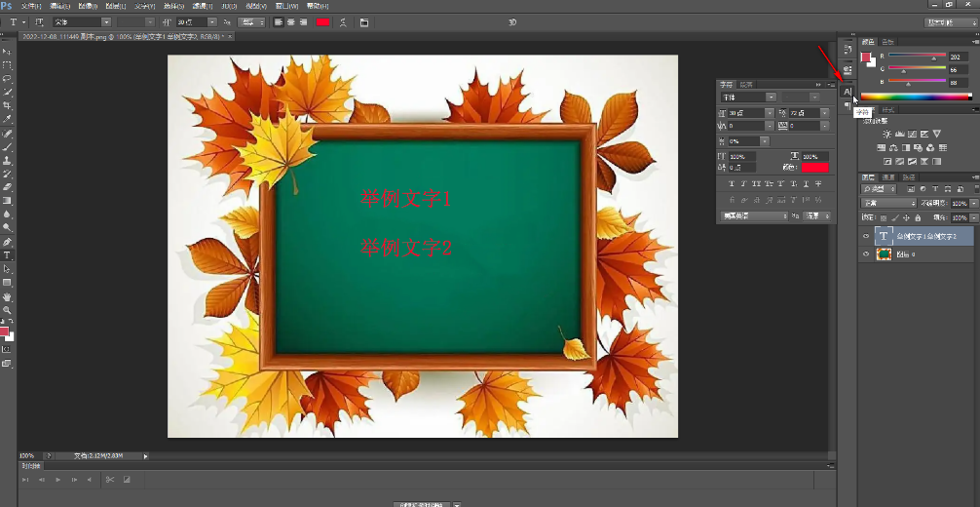Hide the text layer with eye icon
980x507 pixels.
pyautogui.click(x=866, y=236)
